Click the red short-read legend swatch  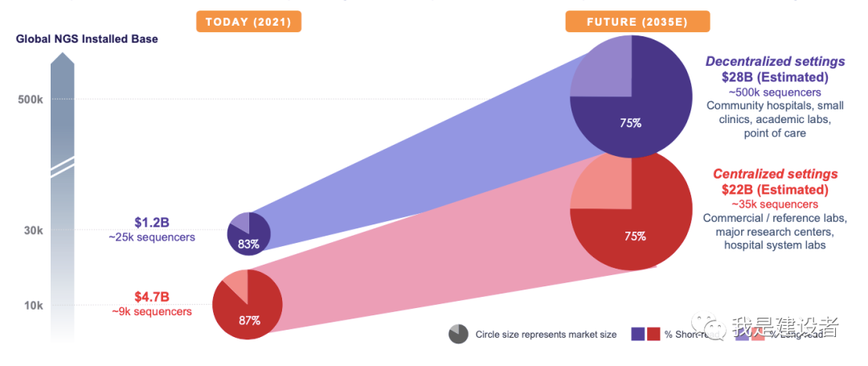653,334
